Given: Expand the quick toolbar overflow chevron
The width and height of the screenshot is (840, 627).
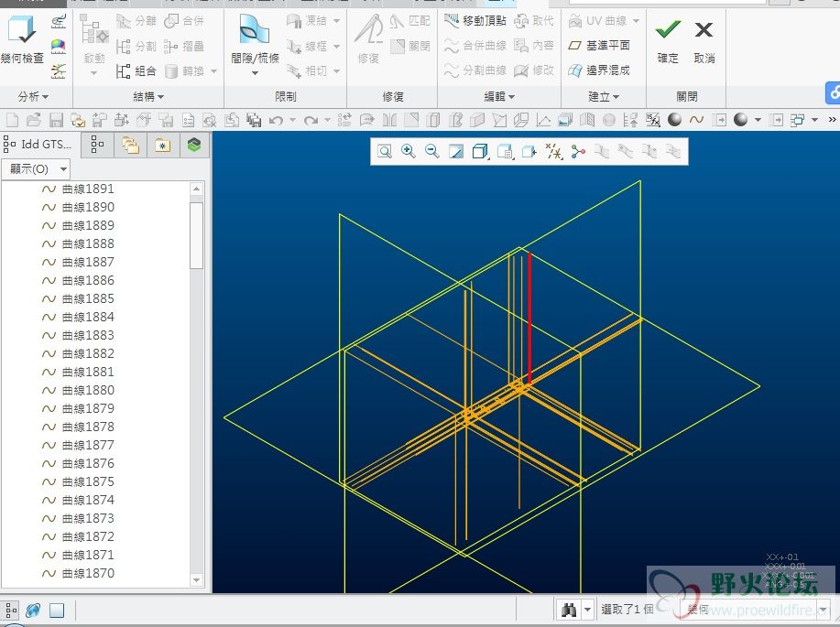Looking at the screenshot, I should (832, 120).
